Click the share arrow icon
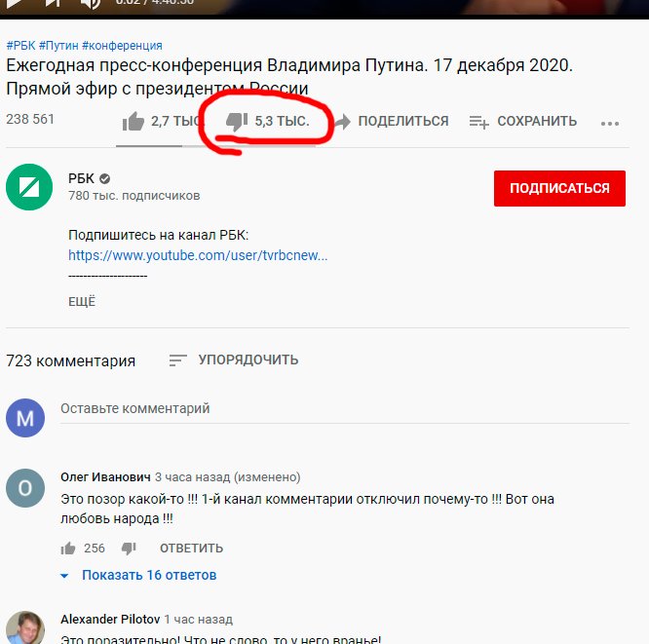Image resolution: width=649 pixels, height=644 pixels. (343, 121)
